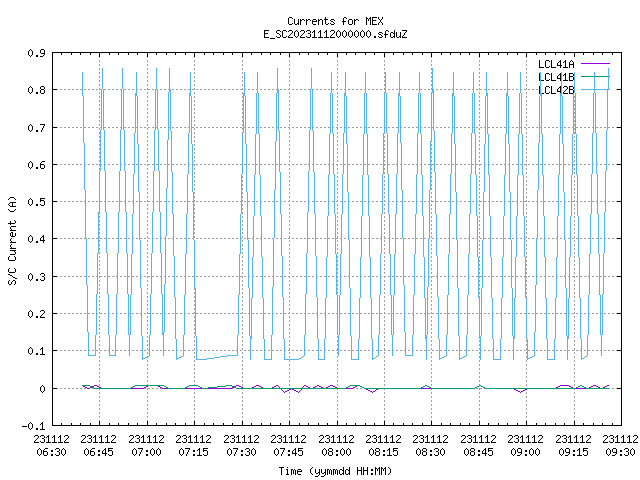Click the LCL41B legend label

556,77
